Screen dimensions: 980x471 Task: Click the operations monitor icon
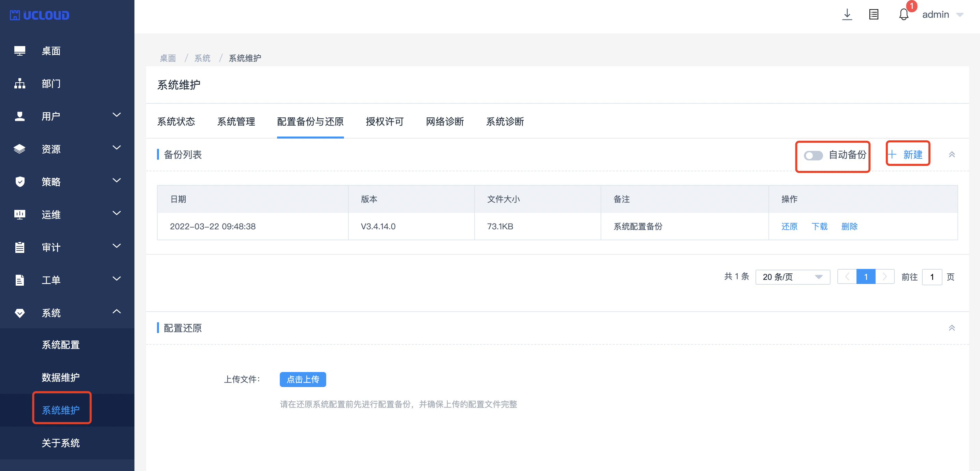[x=20, y=215]
